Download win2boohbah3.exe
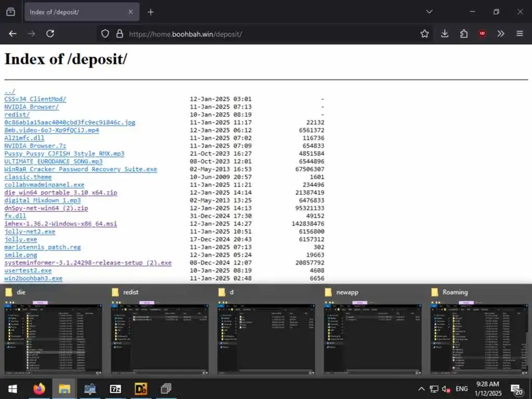Viewport: 532px width, 399px height. coord(34,278)
